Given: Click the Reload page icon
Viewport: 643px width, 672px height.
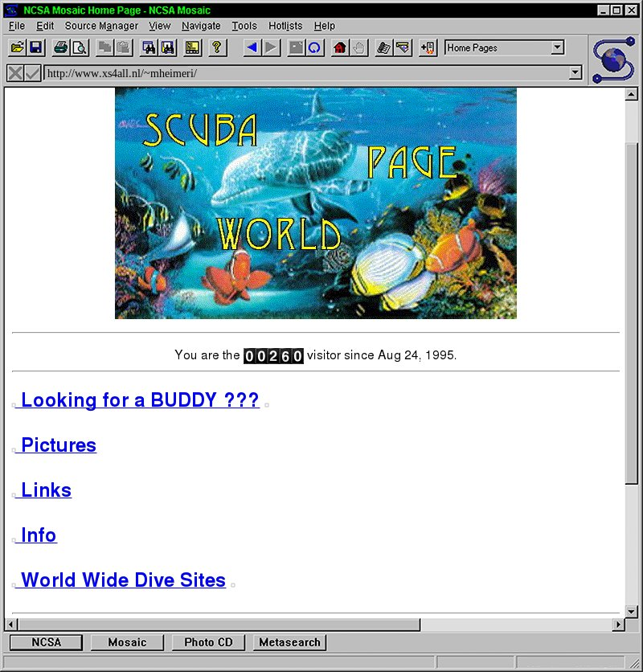Looking at the screenshot, I should 315,48.
